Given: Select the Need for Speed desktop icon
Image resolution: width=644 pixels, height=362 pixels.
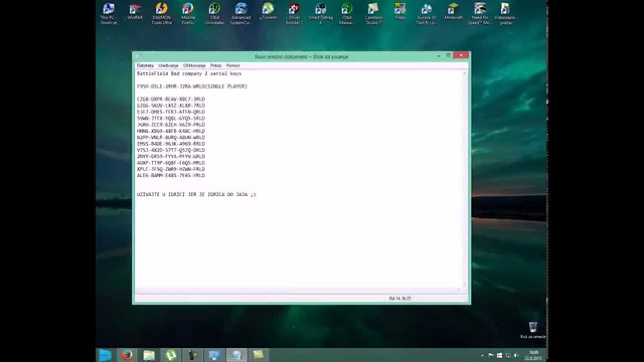Looking at the screenshot, I should (x=480, y=14).
